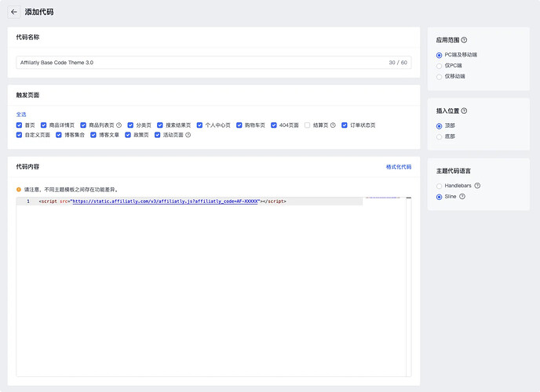
Task: Open help icon next to 插入位置
Action: tap(464, 111)
